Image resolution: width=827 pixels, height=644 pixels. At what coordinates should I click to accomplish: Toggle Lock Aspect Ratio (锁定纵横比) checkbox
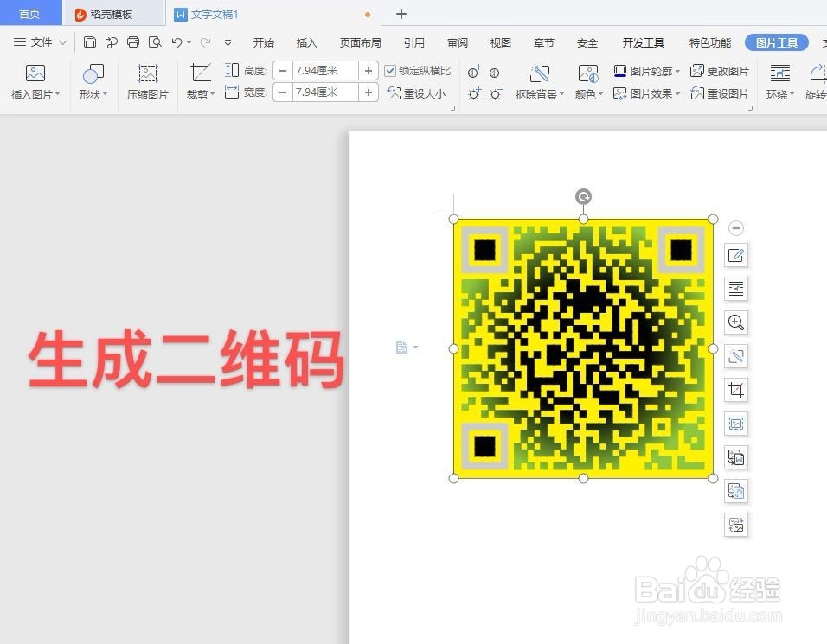[390, 71]
